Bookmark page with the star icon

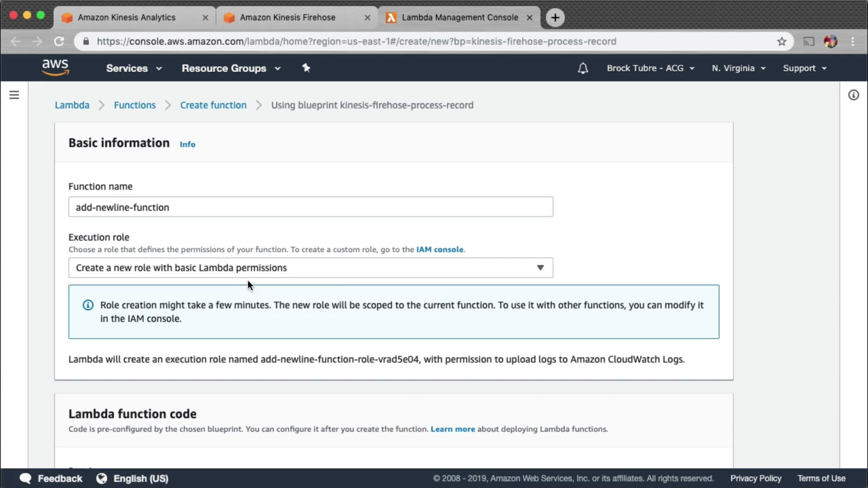pyautogui.click(x=782, y=42)
